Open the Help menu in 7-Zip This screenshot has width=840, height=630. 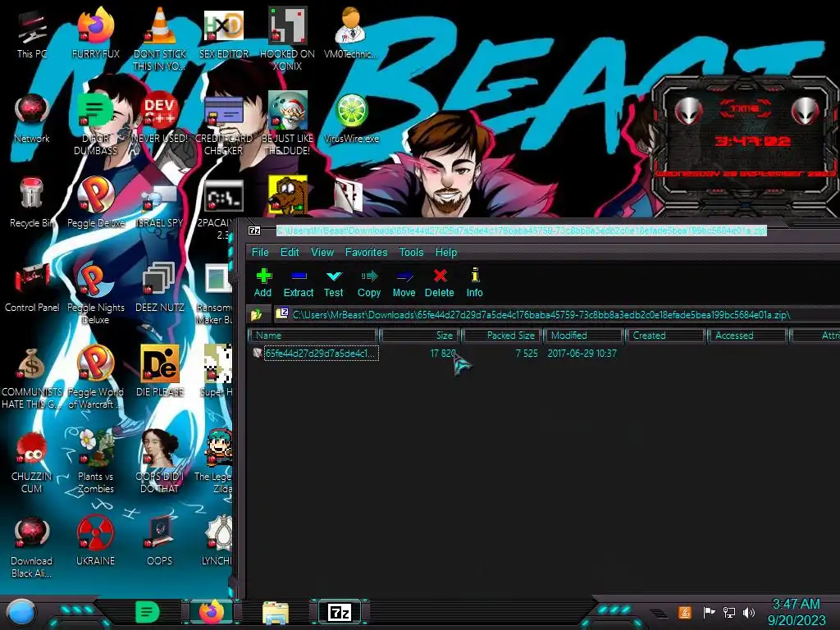446,253
